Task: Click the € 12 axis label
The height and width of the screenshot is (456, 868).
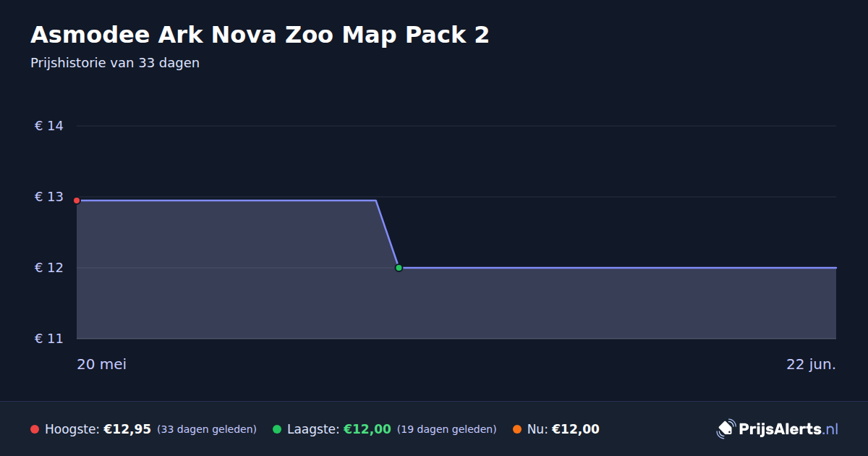Action: click(49, 268)
